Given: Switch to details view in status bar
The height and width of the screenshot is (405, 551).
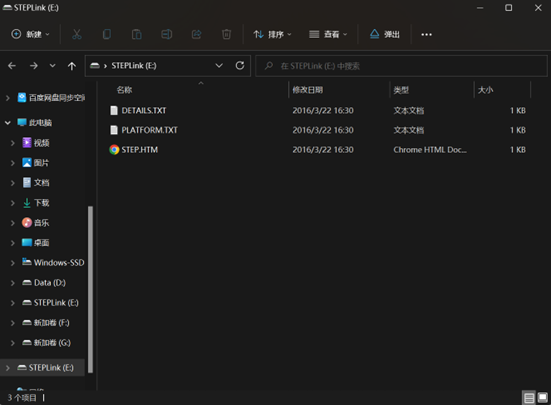Looking at the screenshot, I should [529, 398].
